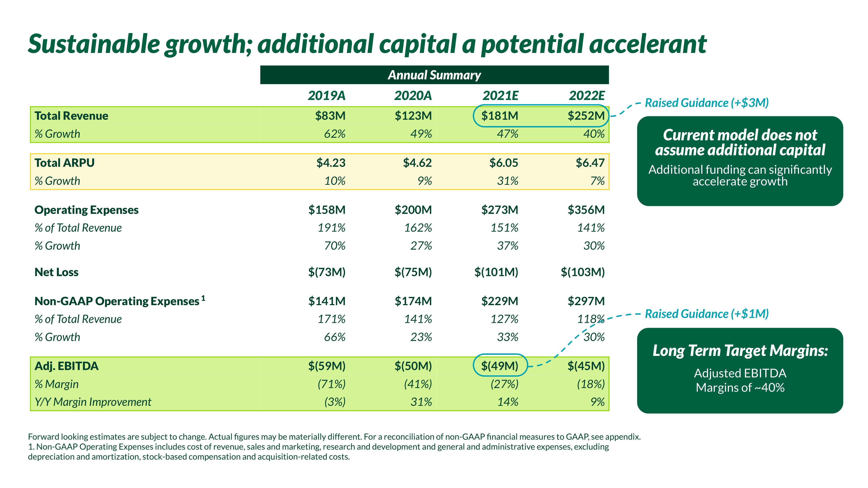The width and height of the screenshot is (868, 488).
Task: Click the (3%) margin improvement value
Action: [335, 402]
